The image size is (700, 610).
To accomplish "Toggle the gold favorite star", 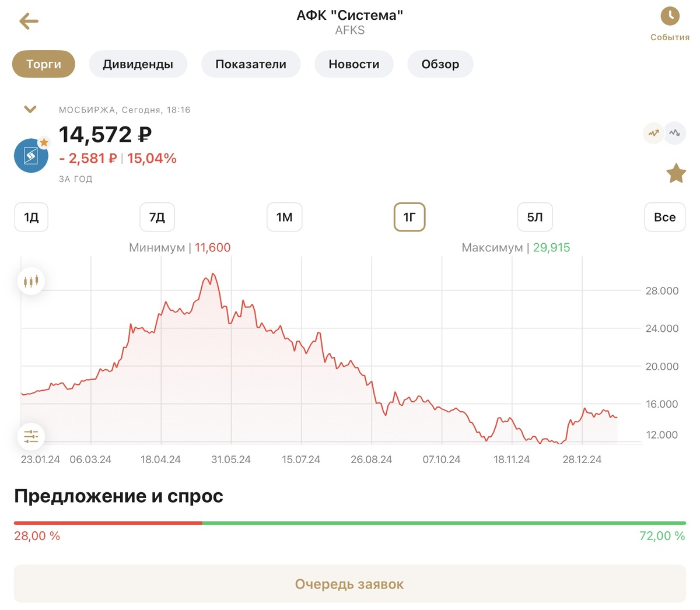I will 676,173.
